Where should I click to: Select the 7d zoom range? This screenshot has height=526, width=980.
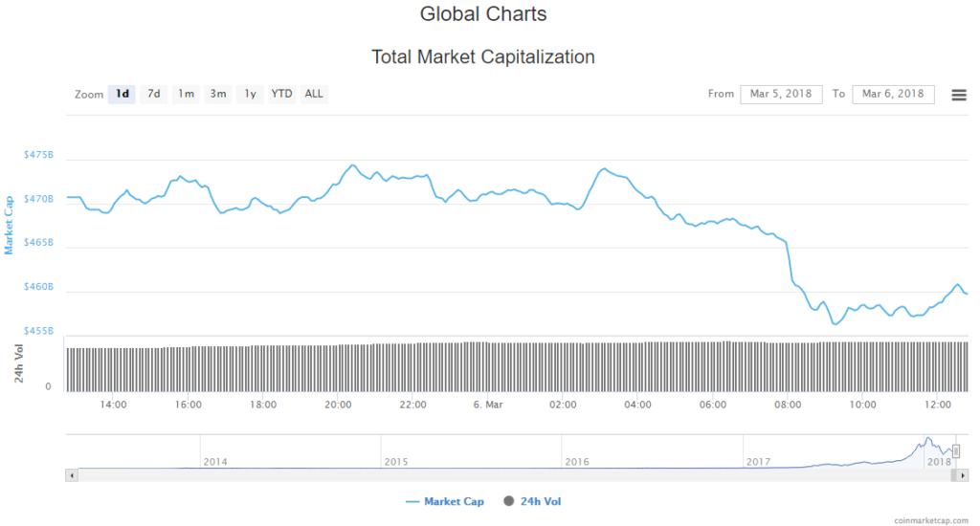[153, 94]
